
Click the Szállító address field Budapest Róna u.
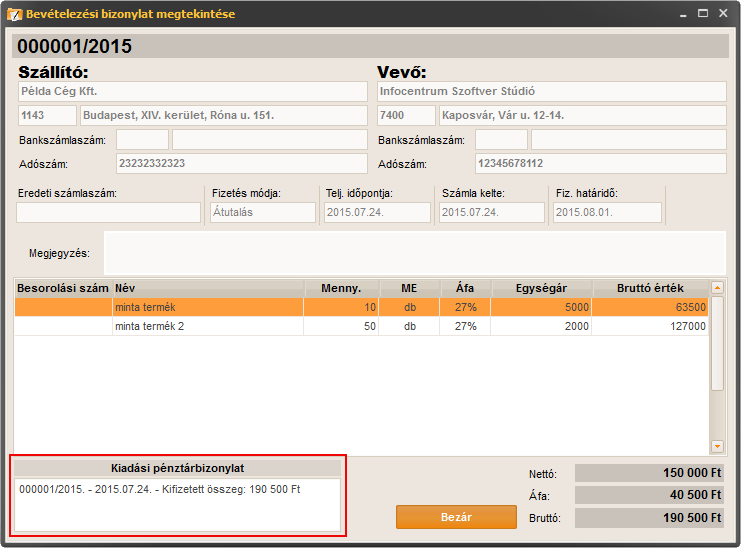tap(224, 115)
